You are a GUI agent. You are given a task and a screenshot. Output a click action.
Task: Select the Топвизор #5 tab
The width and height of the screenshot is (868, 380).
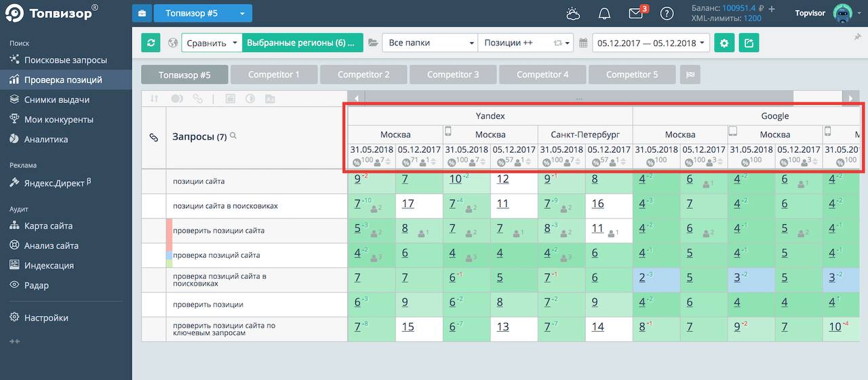184,75
